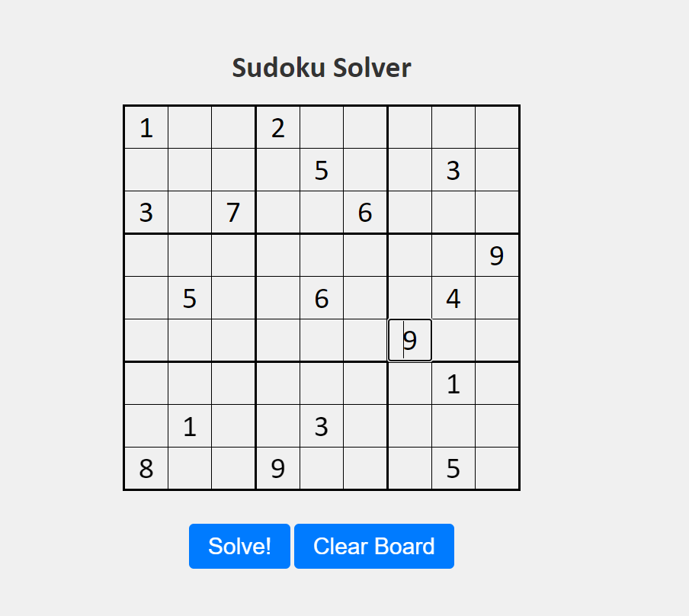Select the cell showing 3 in row eight
The width and height of the screenshot is (689, 616).
(x=322, y=426)
